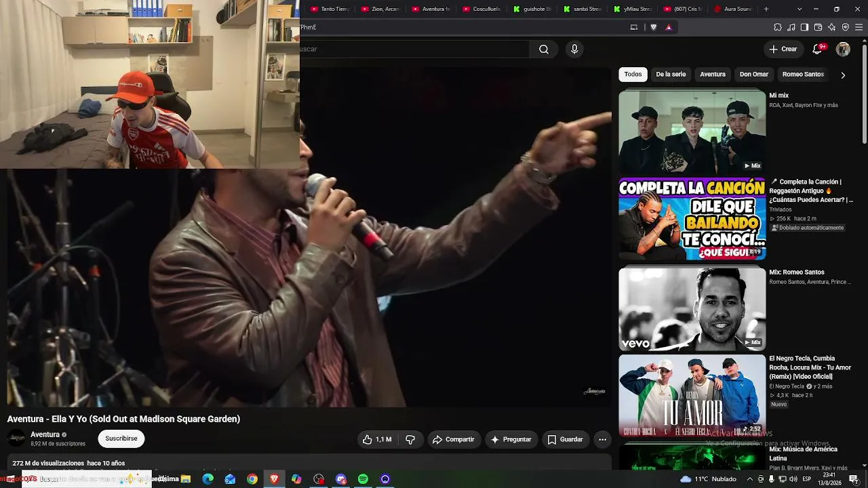The image size is (868, 488).
Task: Dislike the video with thumbs-down icon
Action: (x=410, y=439)
